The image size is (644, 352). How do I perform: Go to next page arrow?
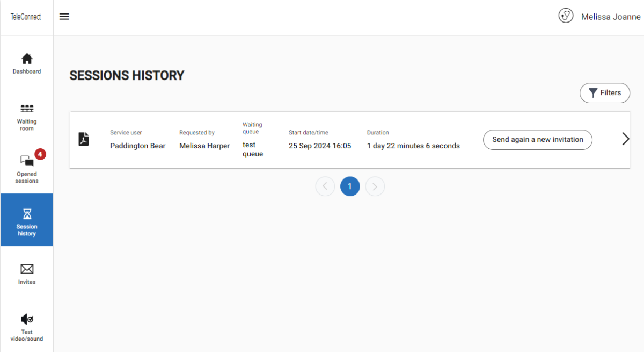click(375, 186)
